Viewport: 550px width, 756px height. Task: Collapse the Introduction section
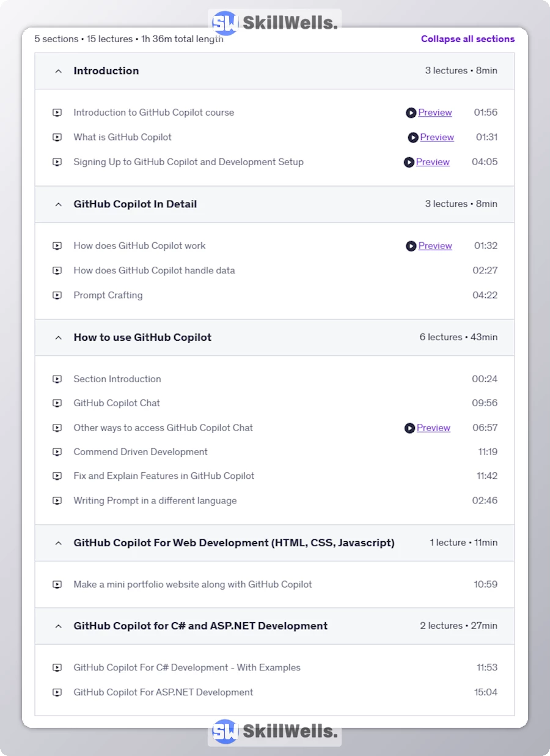(58, 71)
